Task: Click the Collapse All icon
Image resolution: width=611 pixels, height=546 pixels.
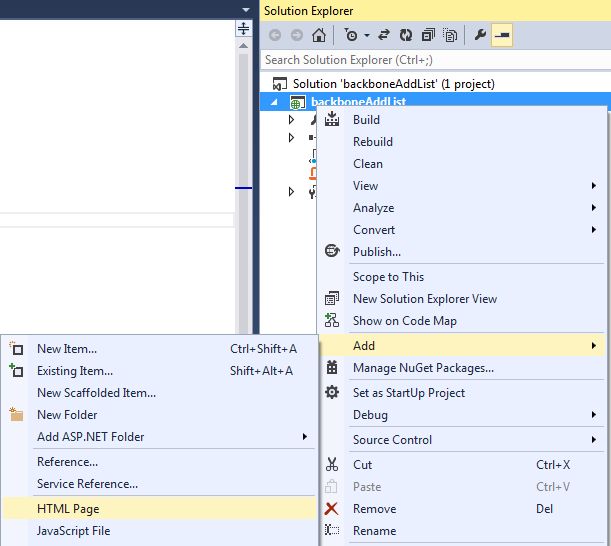Action: (x=428, y=35)
